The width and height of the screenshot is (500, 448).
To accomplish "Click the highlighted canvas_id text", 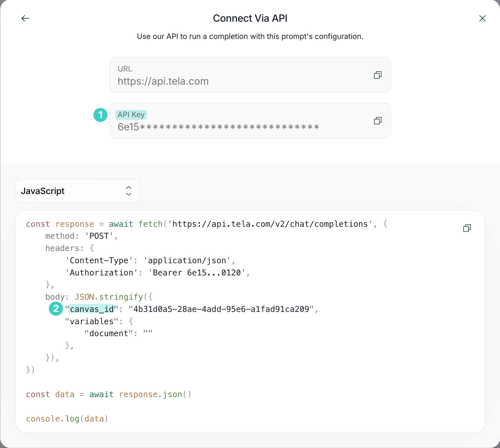I will pos(91,309).
